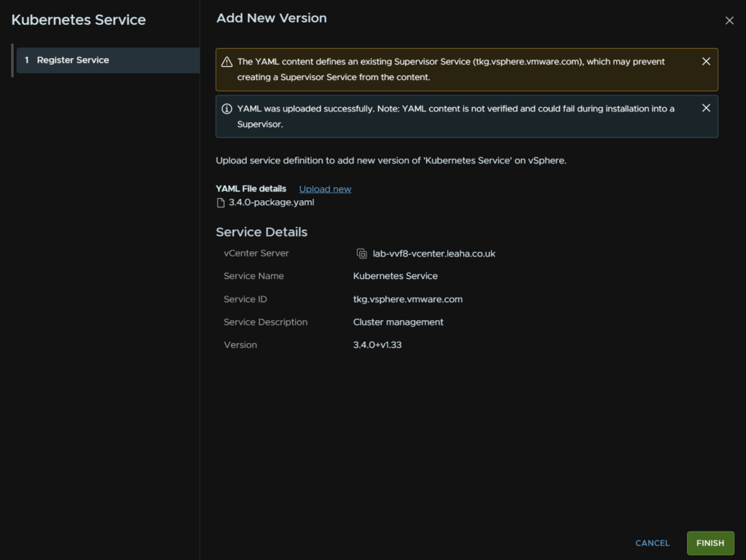The width and height of the screenshot is (746, 560).
Task: Click the Service Details heading
Action: [x=262, y=232]
